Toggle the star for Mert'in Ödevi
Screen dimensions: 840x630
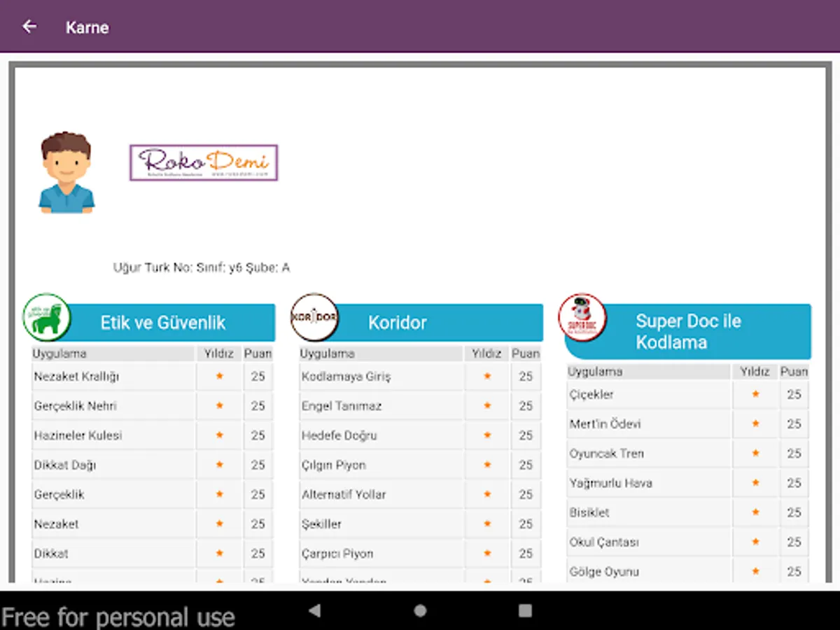tap(755, 424)
